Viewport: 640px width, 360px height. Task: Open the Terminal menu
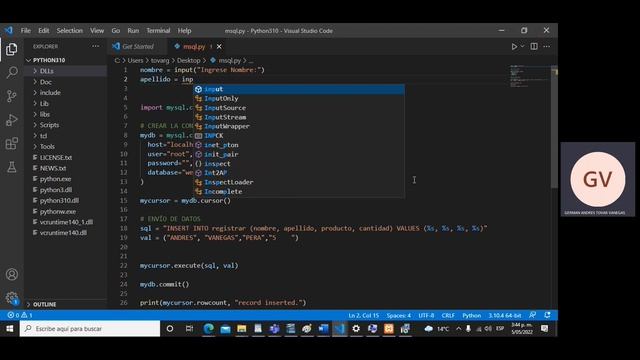158,31
